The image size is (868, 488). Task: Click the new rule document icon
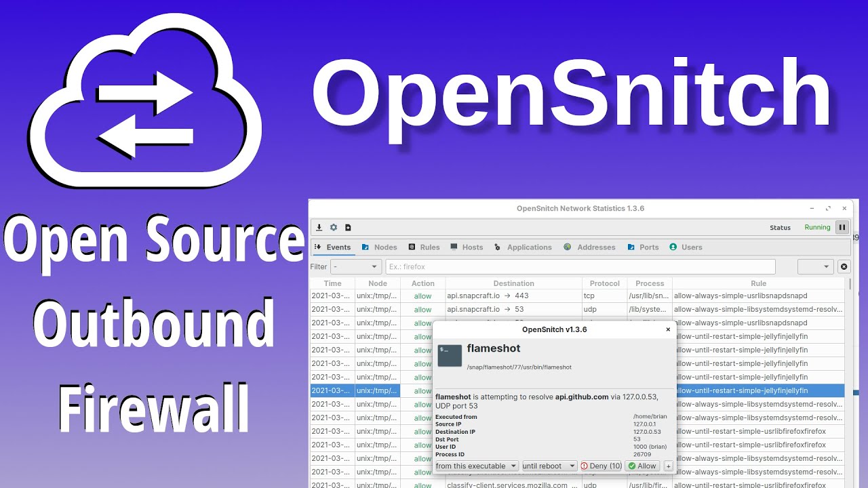pyautogui.click(x=348, y=228)
